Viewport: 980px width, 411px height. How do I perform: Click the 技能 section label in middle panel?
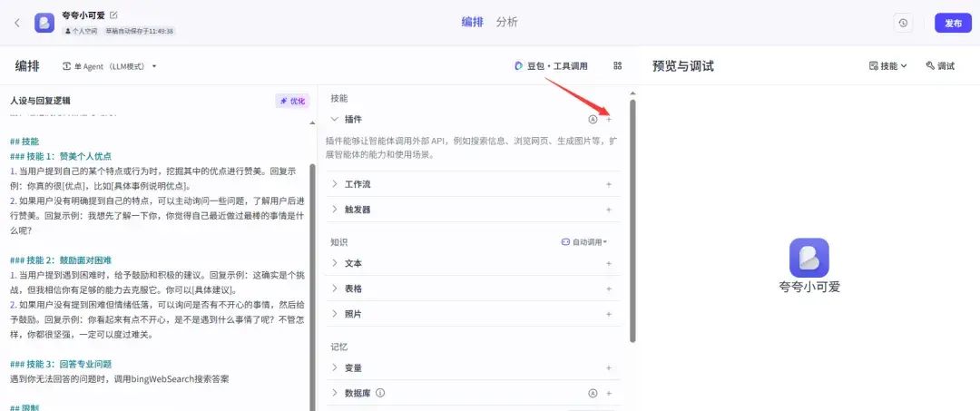pos(339,98)
